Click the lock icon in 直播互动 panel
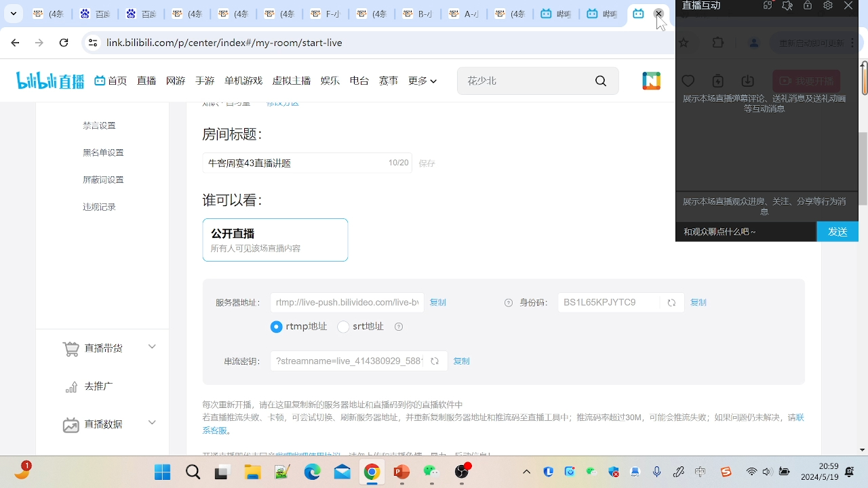This screenshot has width=868, height=488. (808, 5)
